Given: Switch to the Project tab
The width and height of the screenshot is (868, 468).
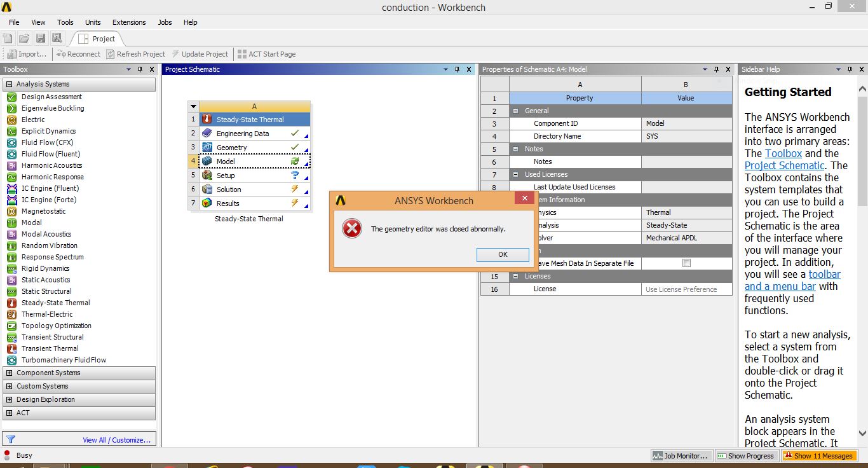Looking at the screenshot, I should point(98,39).
